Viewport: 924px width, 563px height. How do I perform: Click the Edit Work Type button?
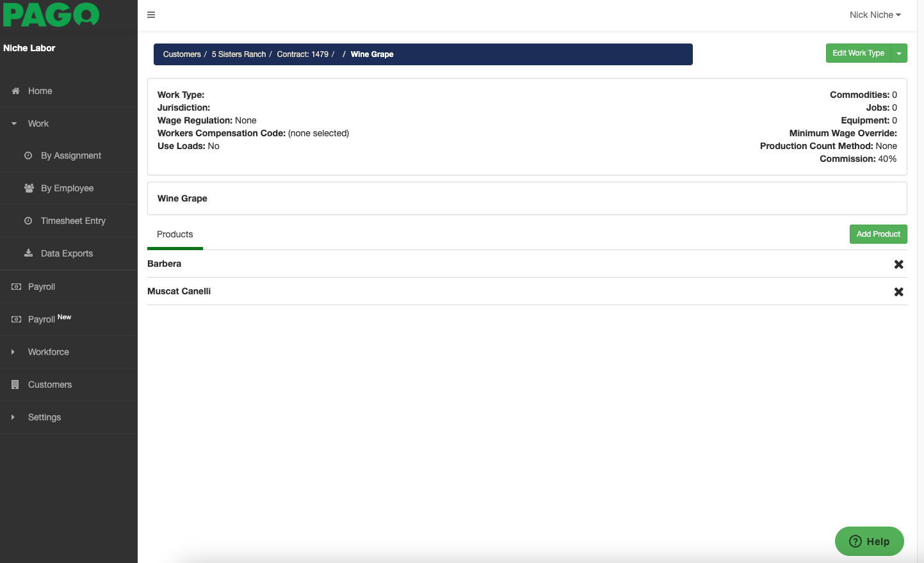click(858, 53)
